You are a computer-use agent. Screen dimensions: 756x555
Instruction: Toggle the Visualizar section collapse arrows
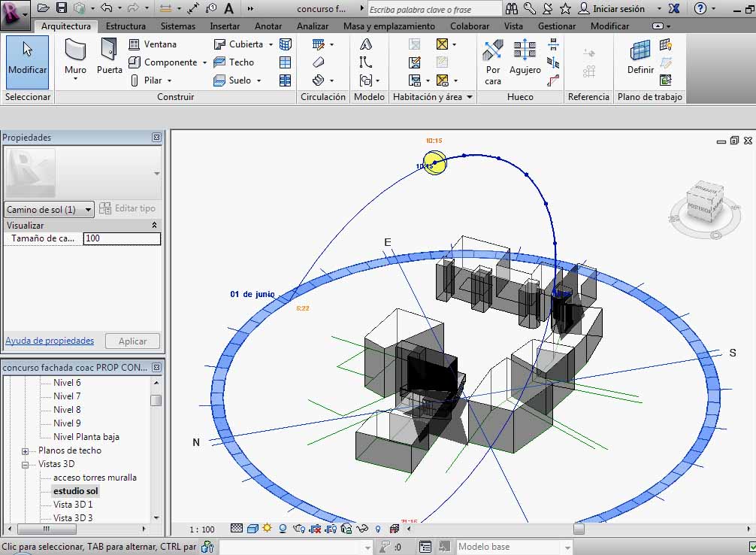point(155,225)
